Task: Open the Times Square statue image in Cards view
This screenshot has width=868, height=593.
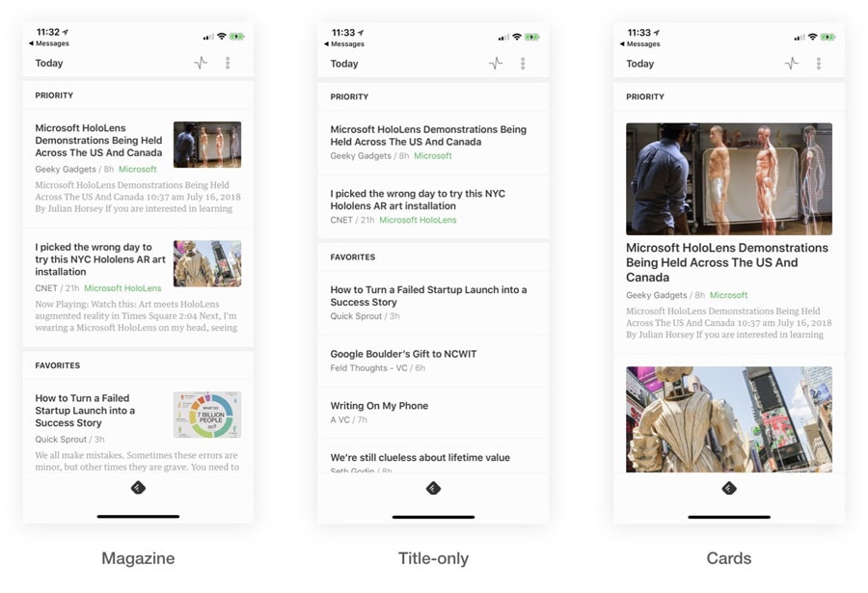Action: tap(728, 419)
